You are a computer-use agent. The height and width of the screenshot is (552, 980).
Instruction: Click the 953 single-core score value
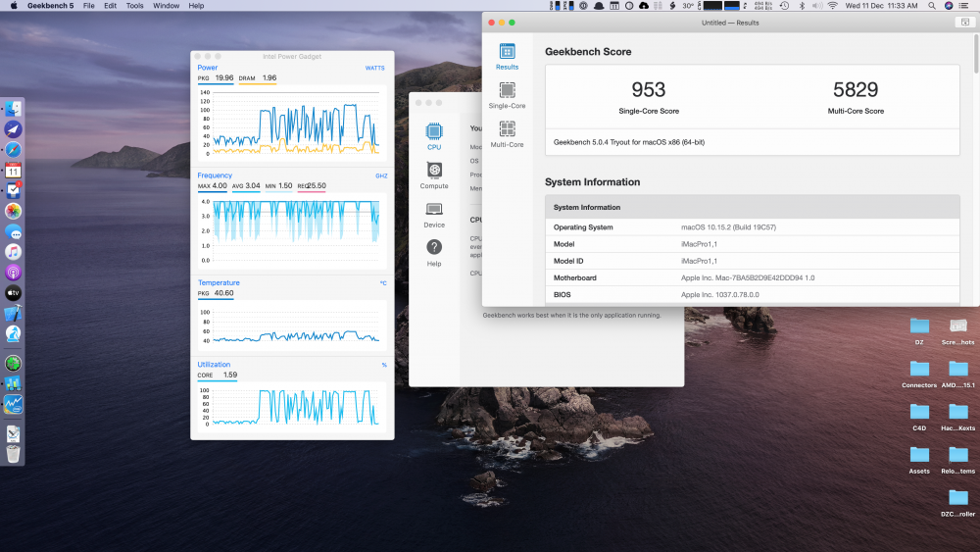pyautogui.click(x=648, y=90)
